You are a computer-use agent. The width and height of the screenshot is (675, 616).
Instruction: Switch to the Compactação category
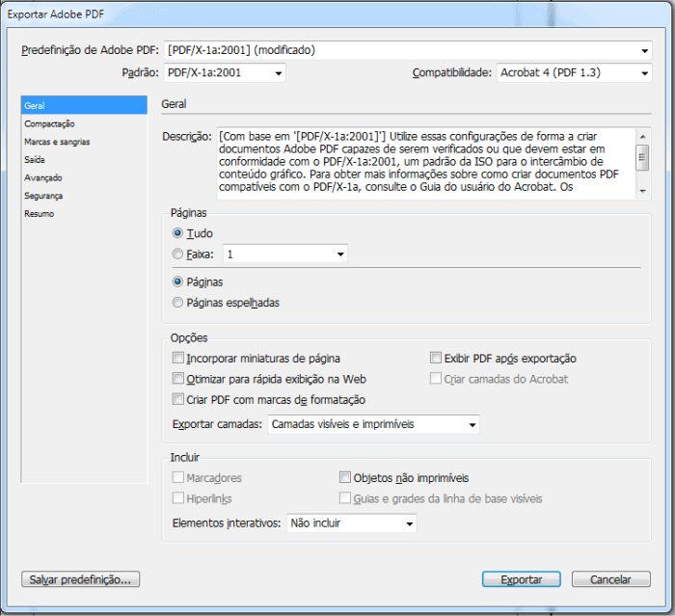[x=84, y=124]
